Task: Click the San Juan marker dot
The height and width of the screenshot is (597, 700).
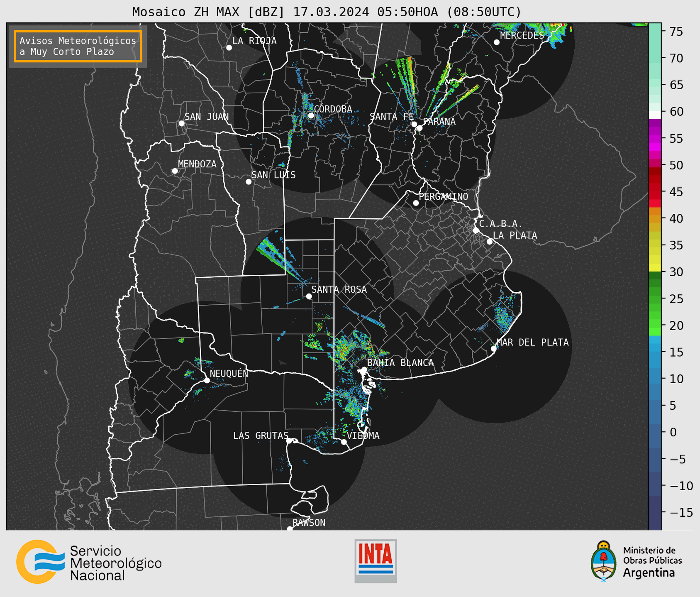Action: tap(181, 123)
